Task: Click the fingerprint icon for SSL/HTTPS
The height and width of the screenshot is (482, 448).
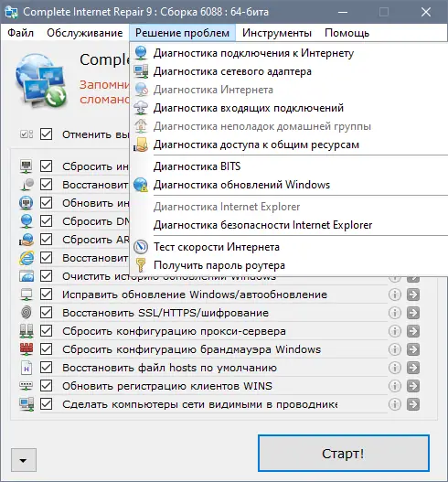Action: [27, 313]
